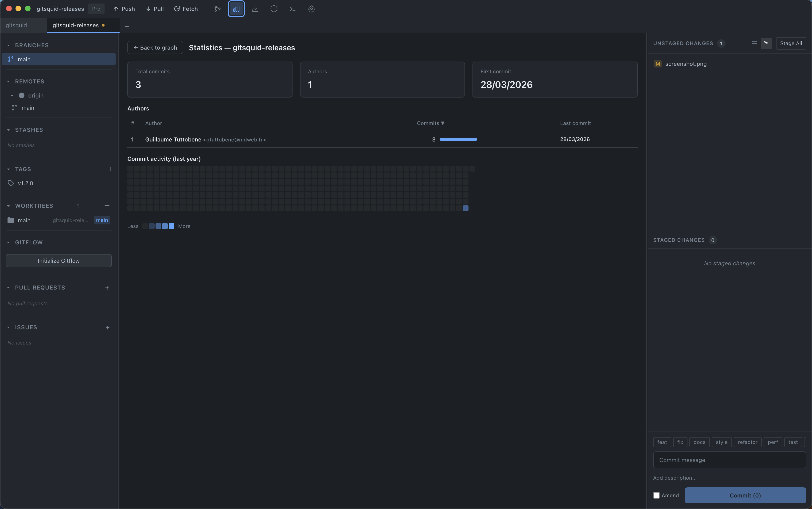This screenshot has width=812, height=509.
Task: Open the history view with clock icon
Action: point(273,9)
